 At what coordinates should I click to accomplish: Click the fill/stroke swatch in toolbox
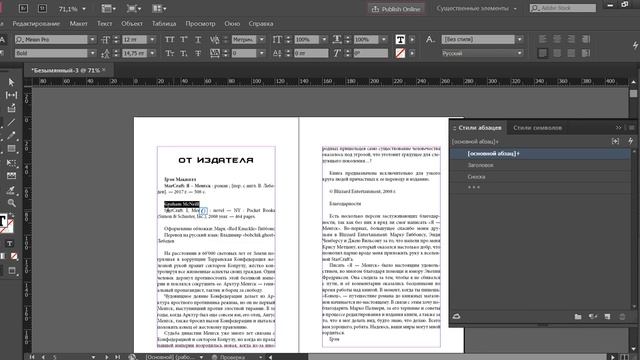(6, 224)
